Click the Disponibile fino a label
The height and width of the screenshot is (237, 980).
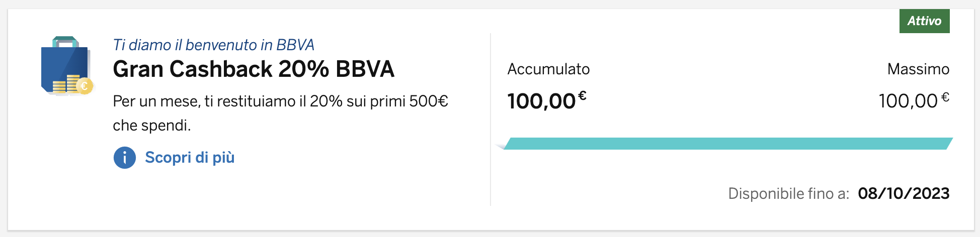coord(788,194)
